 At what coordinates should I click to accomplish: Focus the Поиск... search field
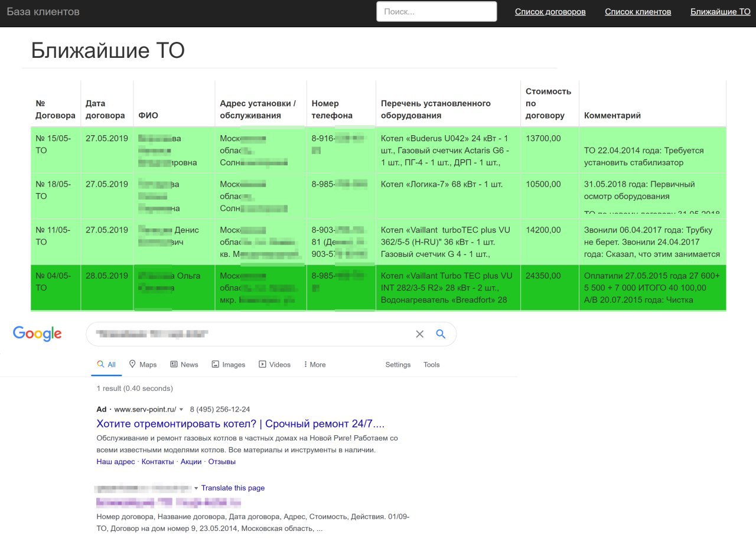click(436, 12)
